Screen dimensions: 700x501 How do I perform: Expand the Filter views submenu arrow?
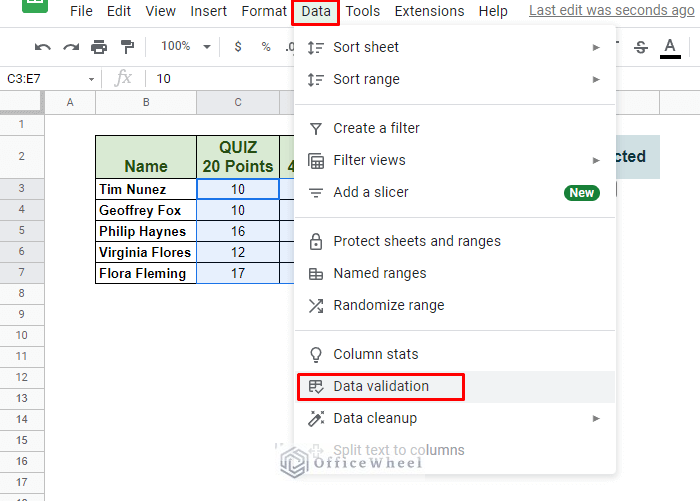(596, 160)
